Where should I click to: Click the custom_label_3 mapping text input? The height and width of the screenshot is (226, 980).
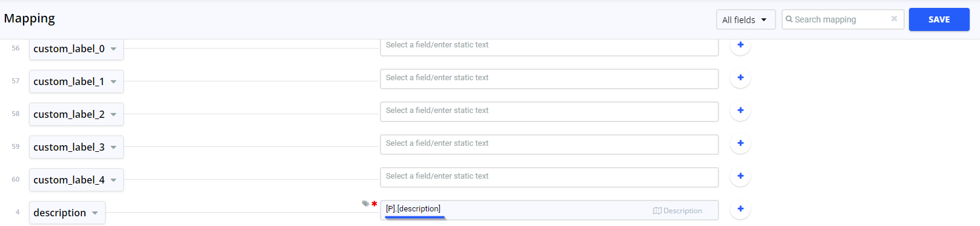tap(549, 144)
